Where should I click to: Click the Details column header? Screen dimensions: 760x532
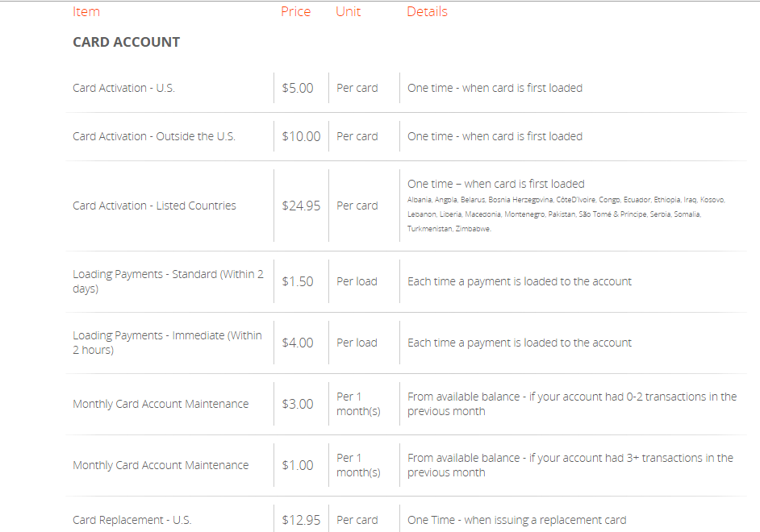(427, 11)
